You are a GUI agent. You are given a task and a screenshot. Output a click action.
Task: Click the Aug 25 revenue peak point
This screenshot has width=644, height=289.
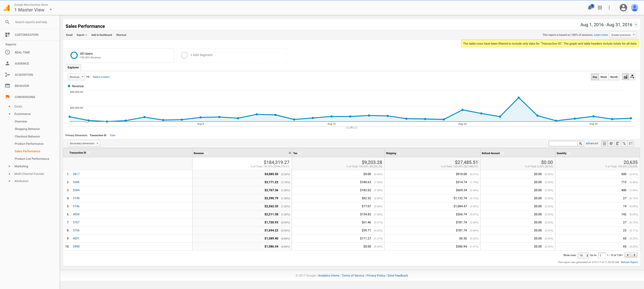coord(518,98)
